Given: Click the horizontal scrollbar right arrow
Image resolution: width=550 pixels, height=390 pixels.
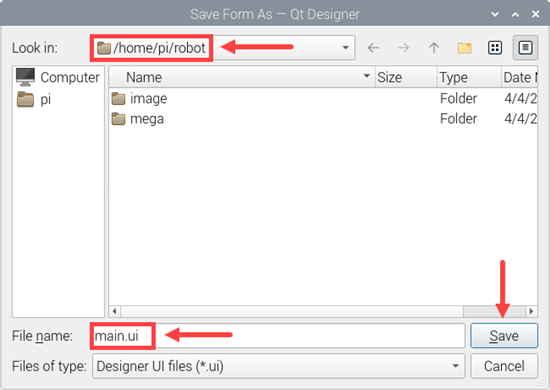Looking at the screenshot, I should pyautogui.click(x=531, y=311).
